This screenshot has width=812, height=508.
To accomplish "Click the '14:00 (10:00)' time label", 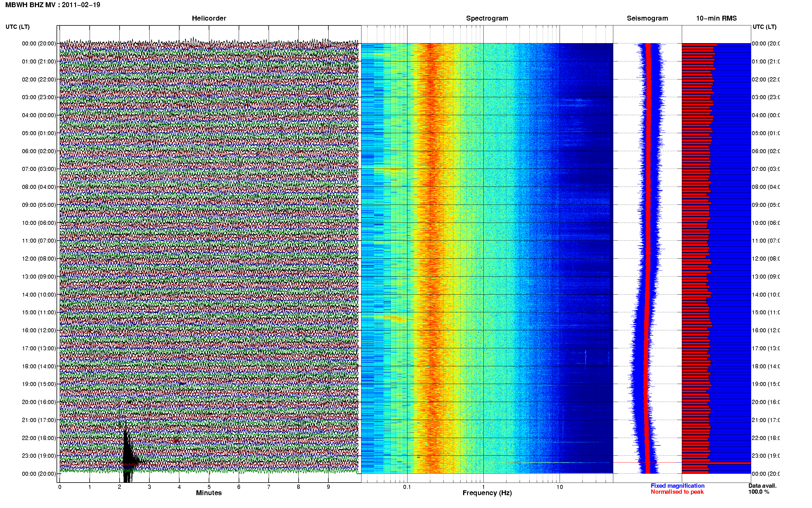I will (x=39, y=295).
